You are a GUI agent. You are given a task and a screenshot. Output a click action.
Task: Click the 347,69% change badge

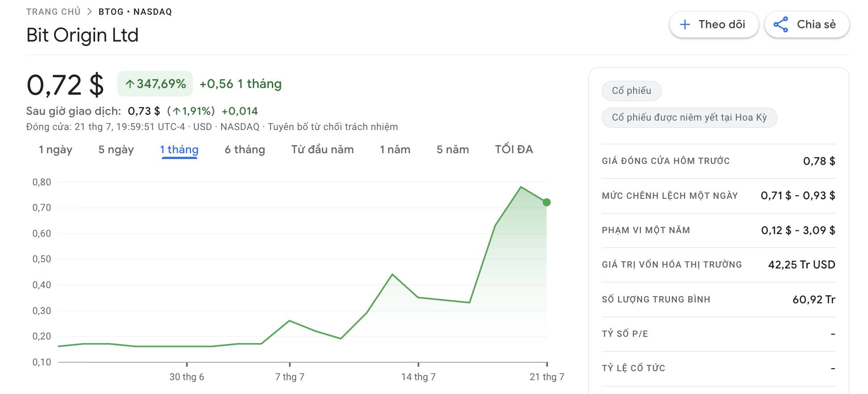[155, 84]
